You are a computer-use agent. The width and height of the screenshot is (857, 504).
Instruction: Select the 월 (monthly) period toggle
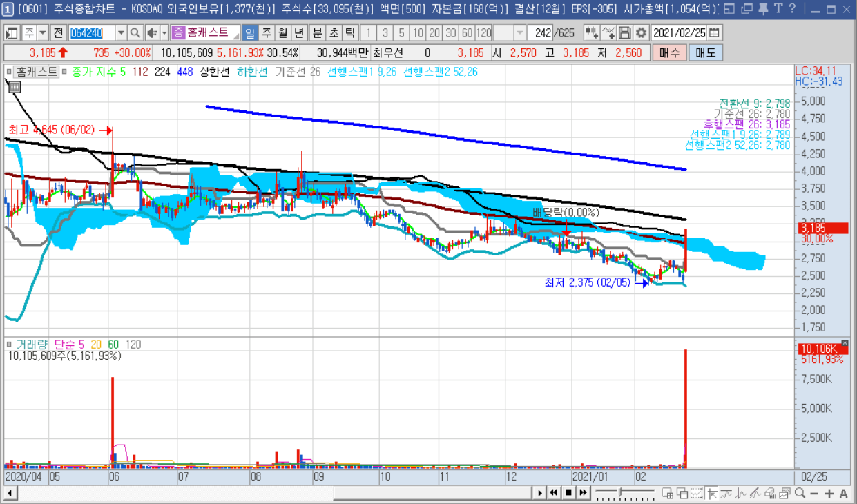tap(282, 33)
